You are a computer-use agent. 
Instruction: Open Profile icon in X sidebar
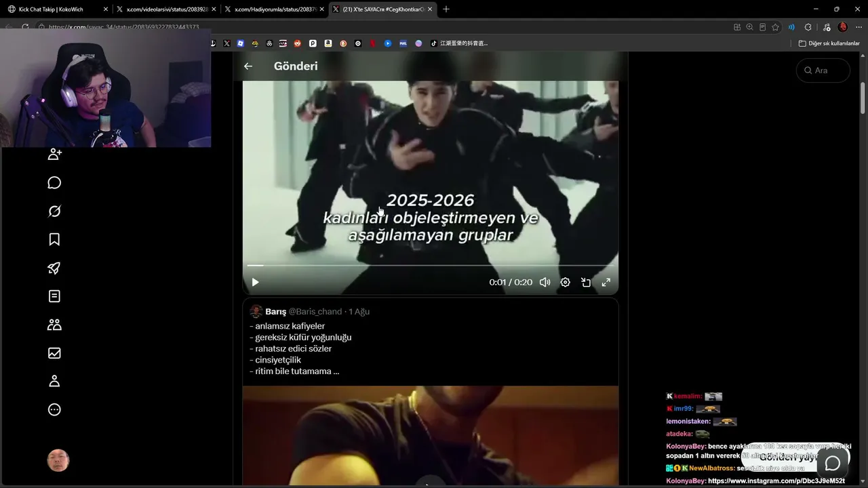coord(55,381)
